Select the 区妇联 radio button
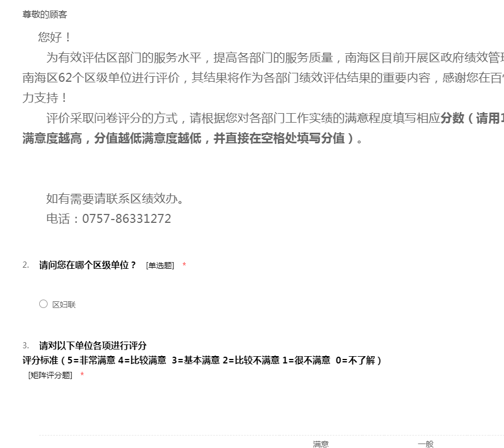This screenshot has width=504, height=448. point(43,304)
